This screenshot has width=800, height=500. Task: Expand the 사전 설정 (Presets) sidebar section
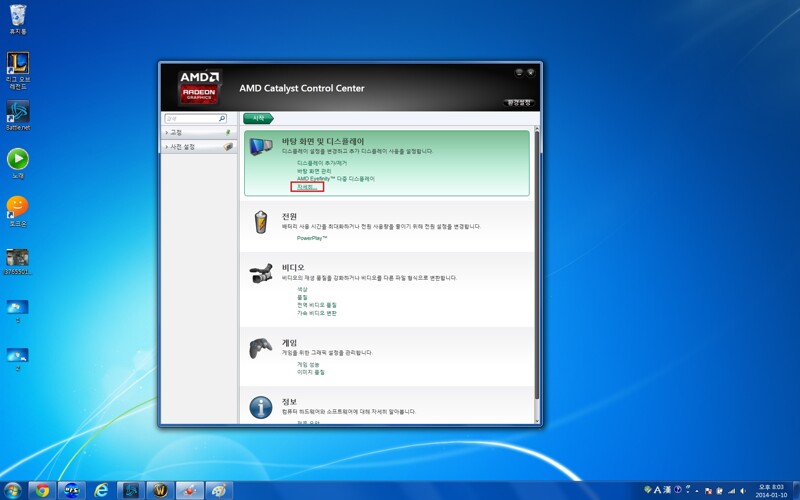click(199, 146)
